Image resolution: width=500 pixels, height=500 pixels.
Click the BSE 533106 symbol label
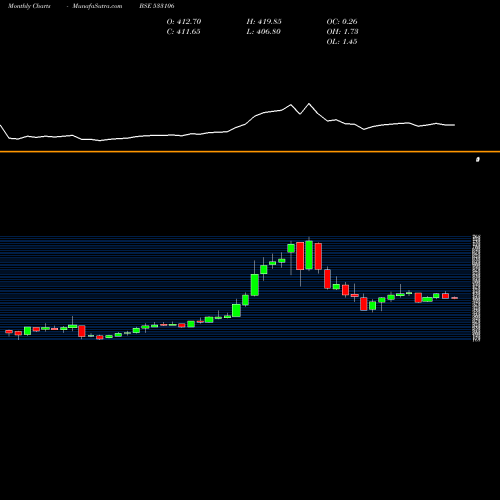[x=157, y=6]
